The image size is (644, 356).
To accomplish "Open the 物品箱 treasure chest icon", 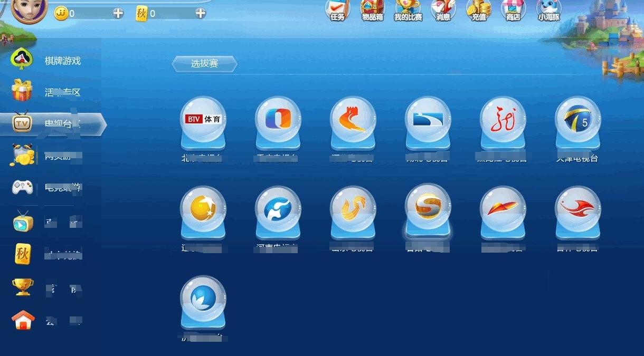I will coord(372,9).
